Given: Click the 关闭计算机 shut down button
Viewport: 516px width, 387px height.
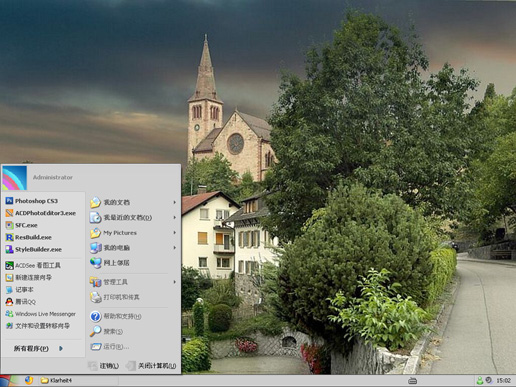Looking at the screenshot, I should (152, 366).
